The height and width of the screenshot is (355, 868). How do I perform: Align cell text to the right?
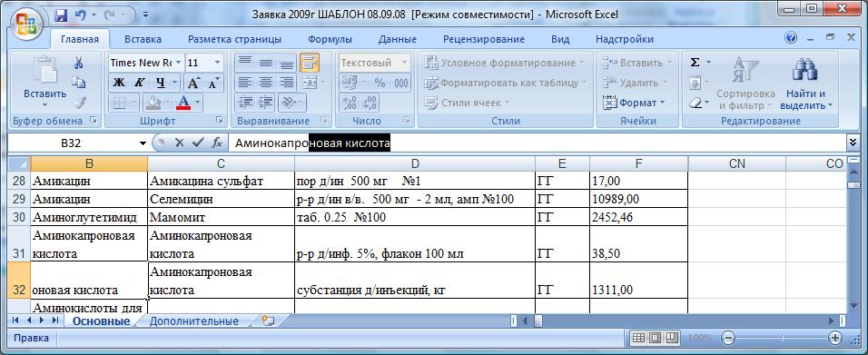287,83
